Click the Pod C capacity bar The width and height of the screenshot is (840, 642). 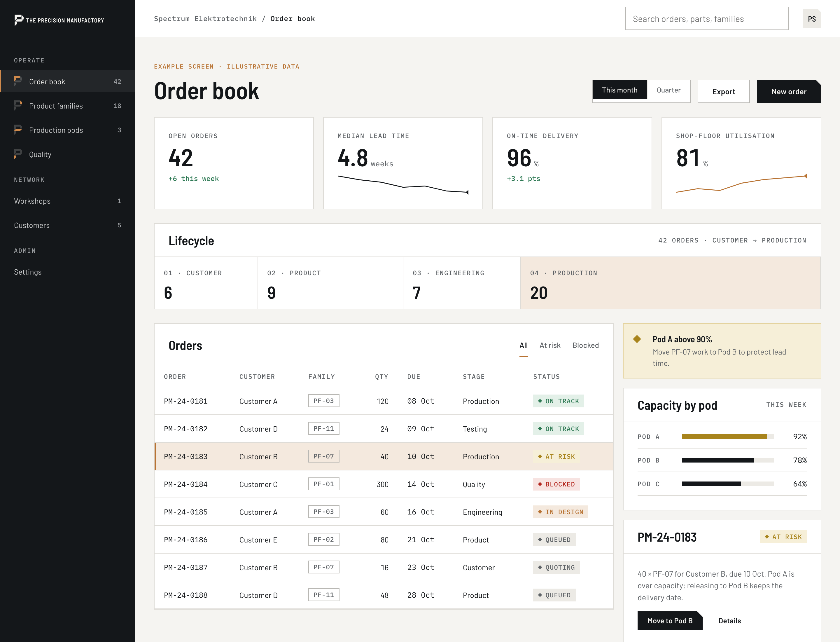point(728,484)
